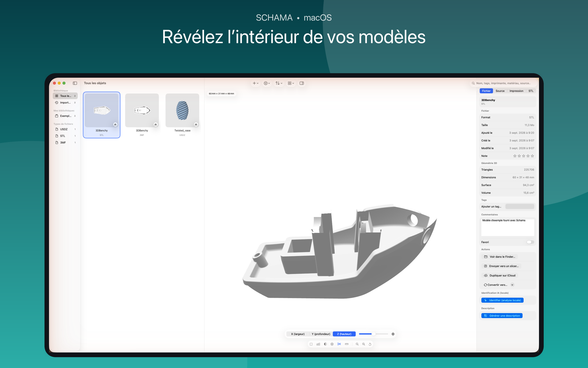The image size is (588, 368).
Task: Set the Note rating to five stars
Action: pos(532,156)
